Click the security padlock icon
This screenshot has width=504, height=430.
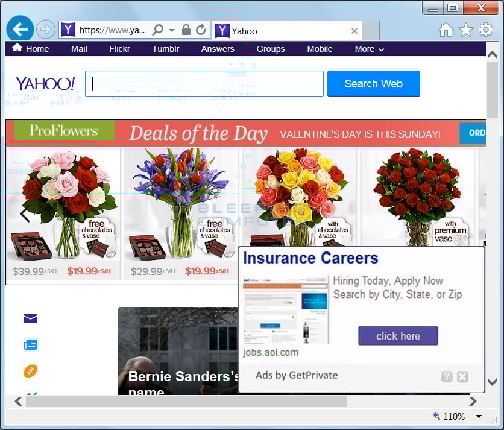point(186,30)
